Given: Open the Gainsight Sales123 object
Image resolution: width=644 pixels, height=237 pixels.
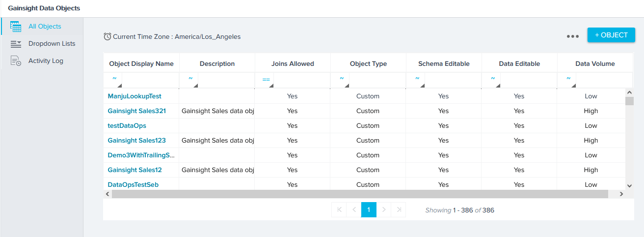Looking at the screenshot, I should click(x=137, y=141).
